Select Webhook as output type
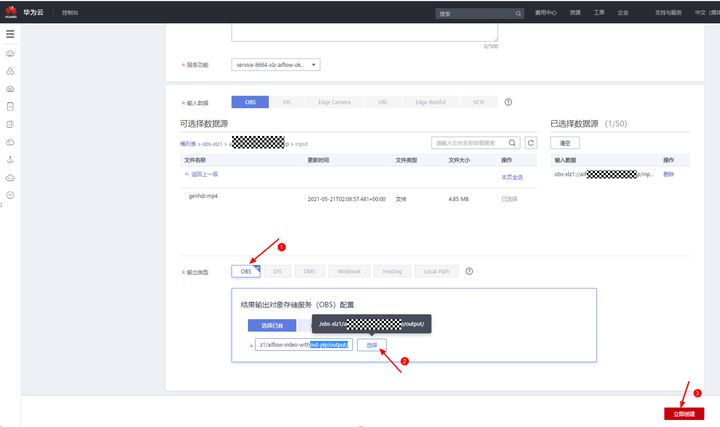The height and width of the screenshot is (427, 720). [349, 271]
